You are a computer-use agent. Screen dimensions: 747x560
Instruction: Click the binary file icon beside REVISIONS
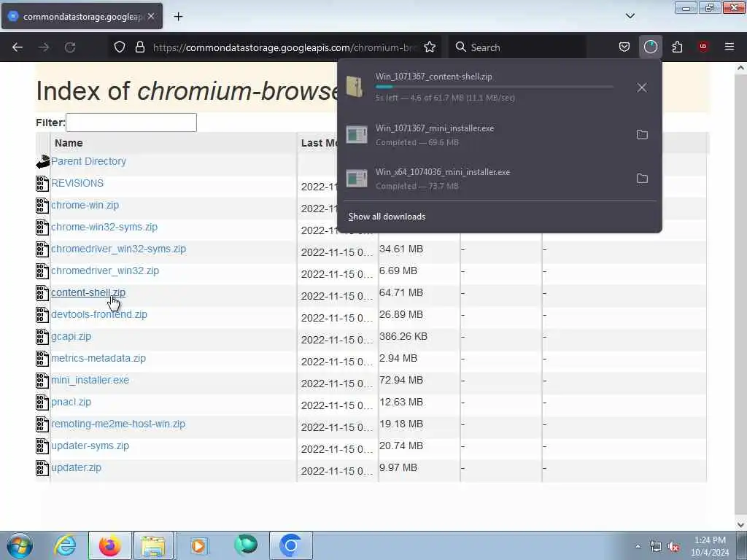pyautogui.click(x=42, y=184)
